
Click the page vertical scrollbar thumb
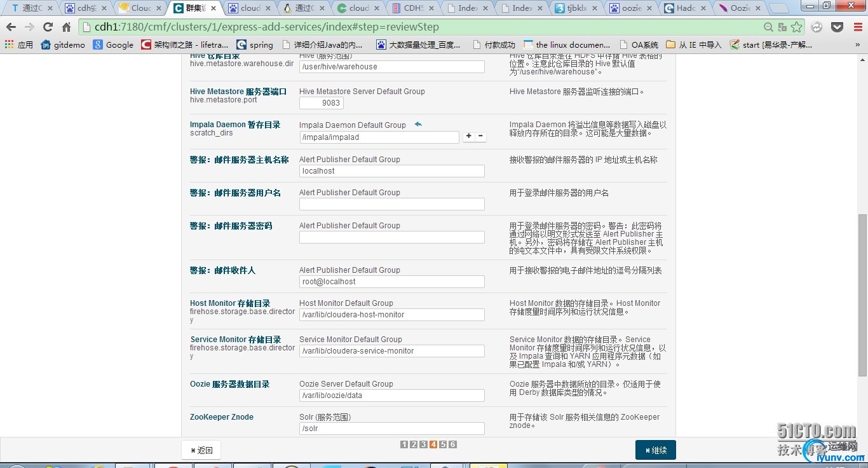coord(862,295)
